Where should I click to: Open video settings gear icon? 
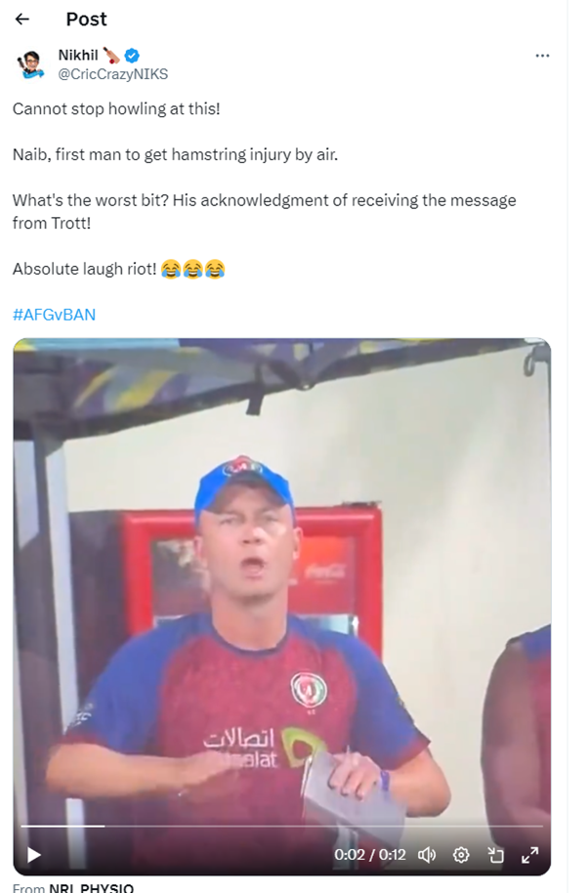[461, 855]
